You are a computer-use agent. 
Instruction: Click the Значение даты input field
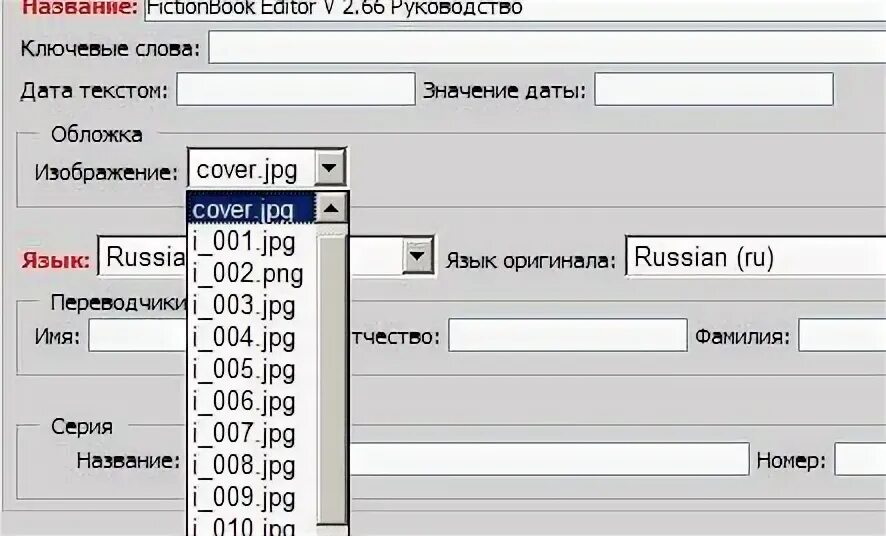pyautogui.click(x=714, y=89)
